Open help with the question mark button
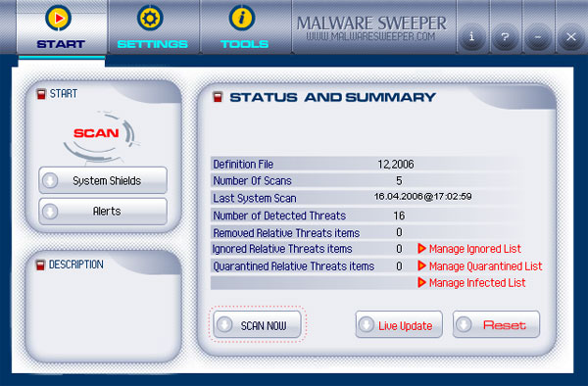 click(x=505, y=37)
